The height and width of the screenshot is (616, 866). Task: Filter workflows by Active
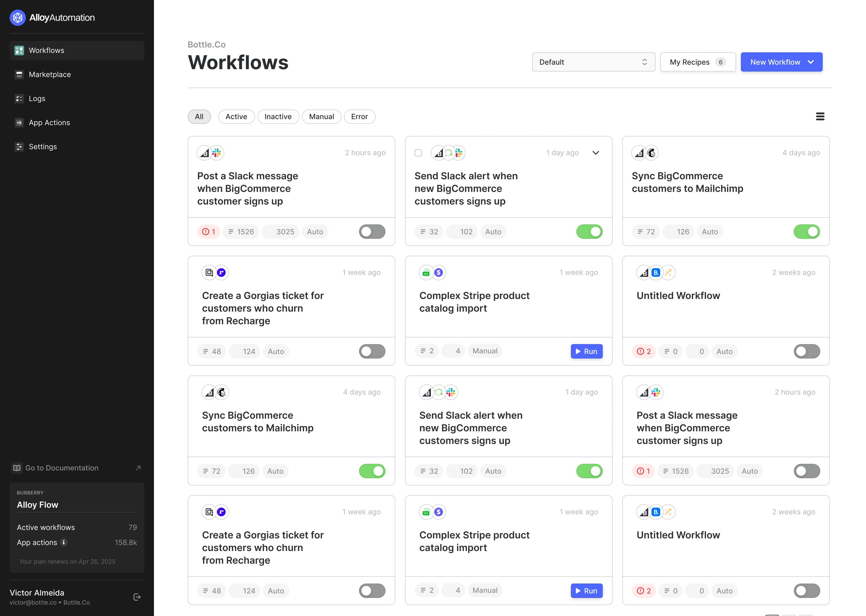pyautogui.click(x=236, y=117)
